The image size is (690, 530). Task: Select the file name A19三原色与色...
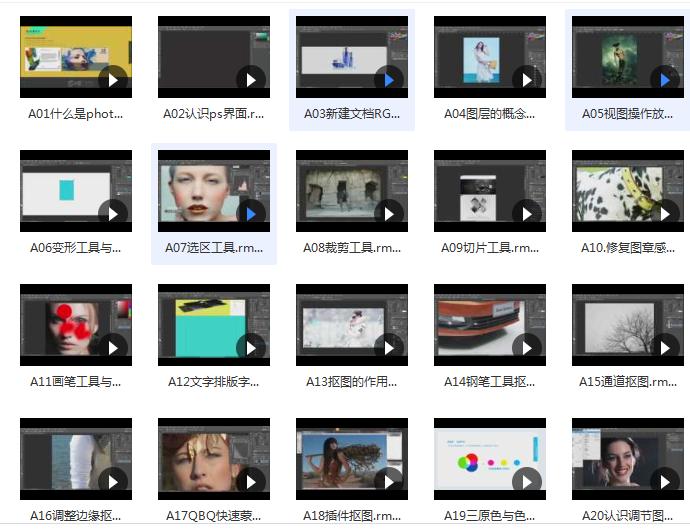490,515
